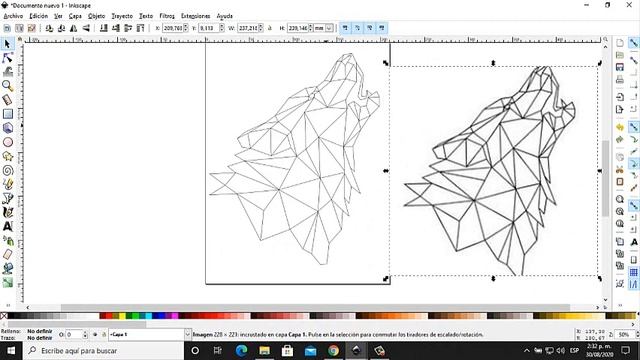This screenshot has height=360, width=640.
Task: Open Chrome from the taskbar
Action: [x=333, y=351]
